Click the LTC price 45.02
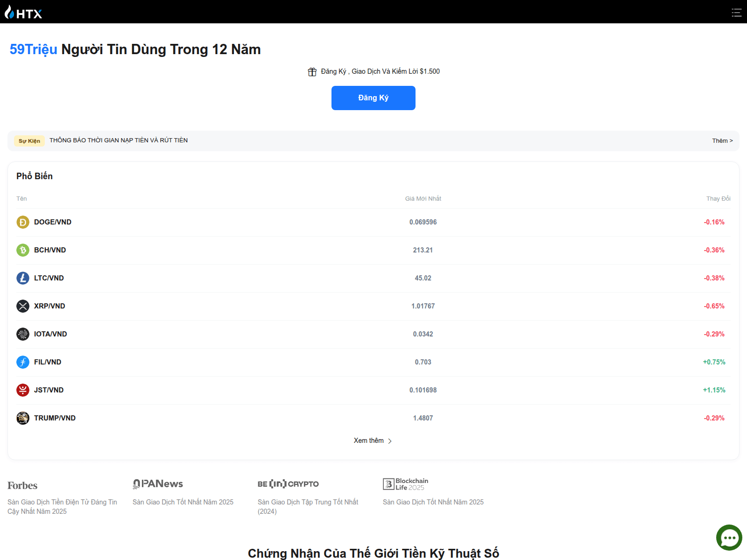This screenshot has height=560, width=747. tap(423, 278)
